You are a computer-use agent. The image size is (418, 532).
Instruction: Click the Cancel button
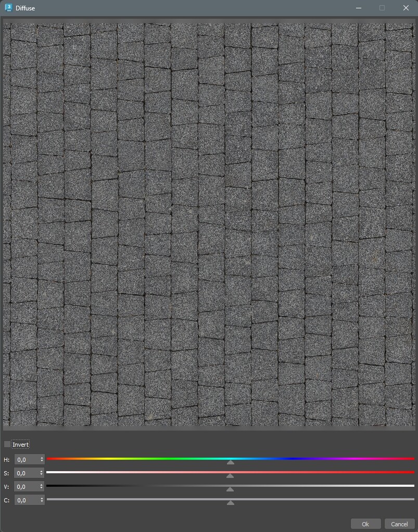399,524
